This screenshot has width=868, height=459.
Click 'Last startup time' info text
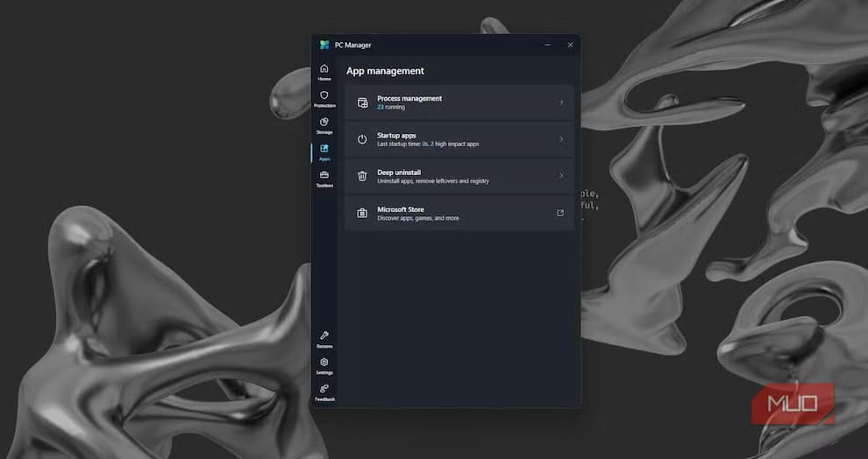coord(429,145)
